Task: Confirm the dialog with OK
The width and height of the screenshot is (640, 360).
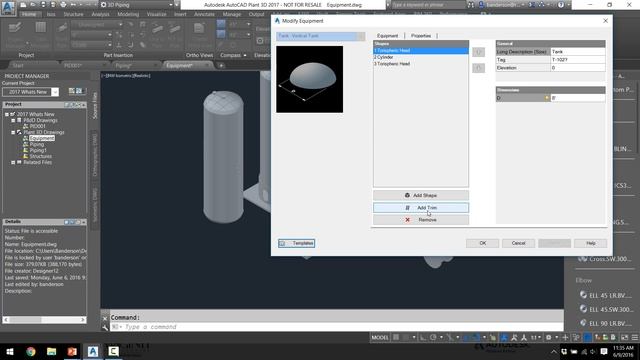Action: 482,243
